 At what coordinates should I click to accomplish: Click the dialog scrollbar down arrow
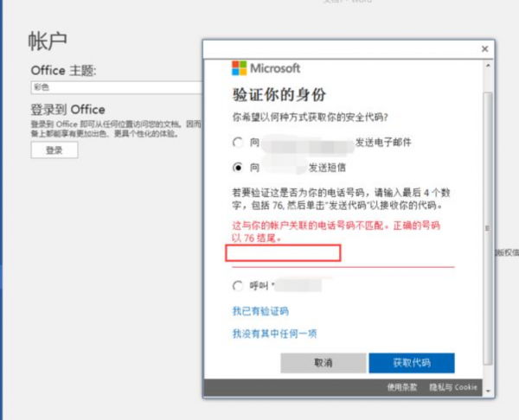point(488,391)
